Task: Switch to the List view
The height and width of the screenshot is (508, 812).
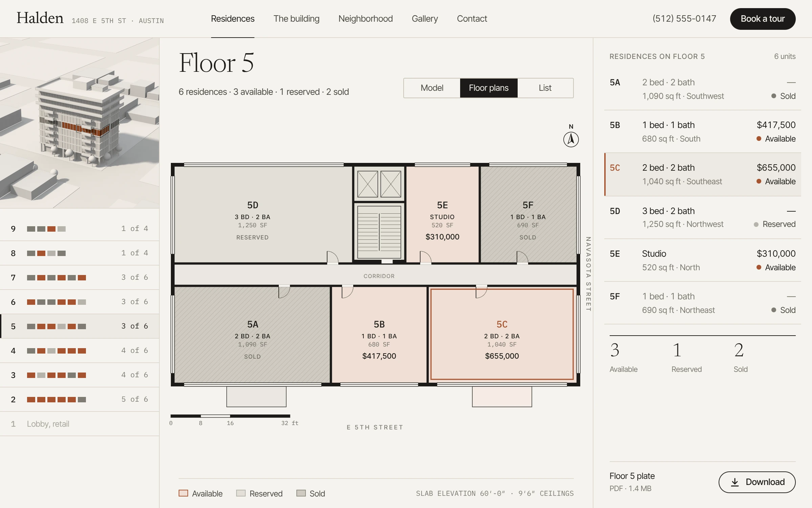Action: [545, 88]
